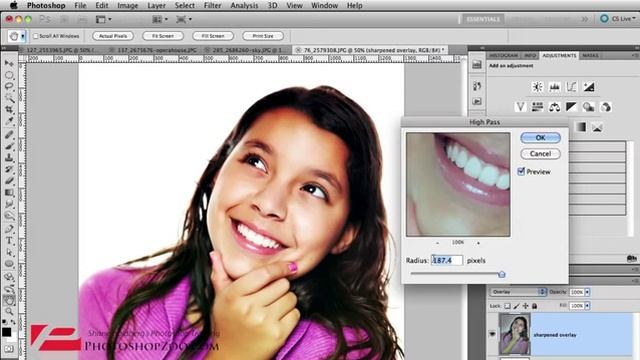Open the Screen Mode dropdown
The height and width of the screenshot is (360, 640).
pos(184,19)
